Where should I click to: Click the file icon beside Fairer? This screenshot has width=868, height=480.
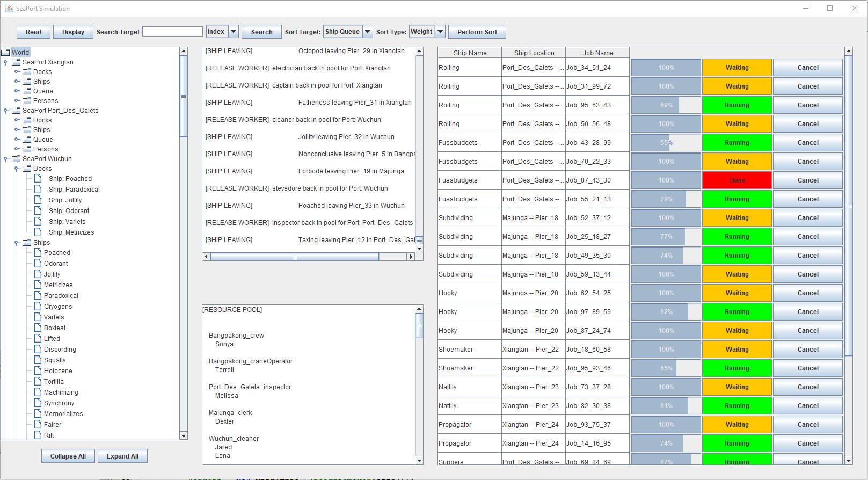pyautogui.click(x=38, y=424)
